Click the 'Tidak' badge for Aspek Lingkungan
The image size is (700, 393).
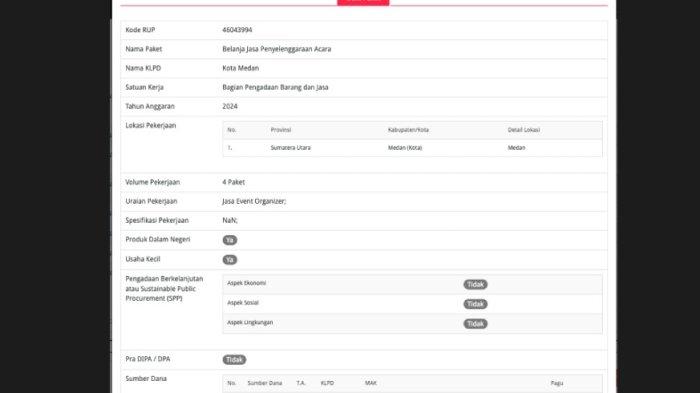coord(475,324)
